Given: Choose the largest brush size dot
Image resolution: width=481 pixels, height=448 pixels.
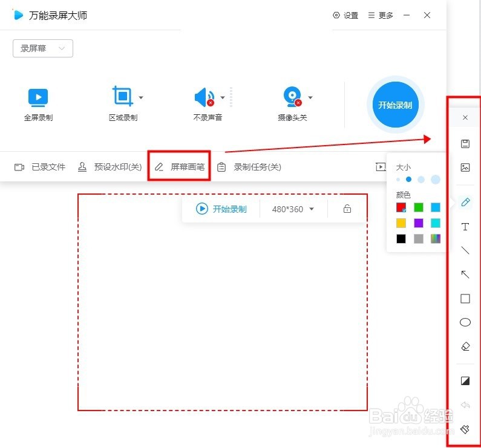Looking at the screenshot, I should 435,180.
